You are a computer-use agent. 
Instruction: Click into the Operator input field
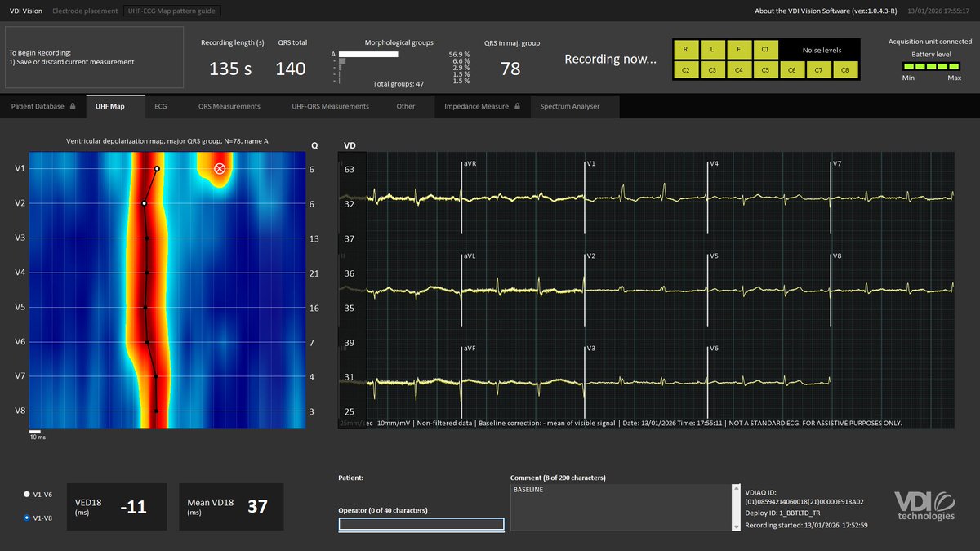pyautogui.click(x=421, y=524)
